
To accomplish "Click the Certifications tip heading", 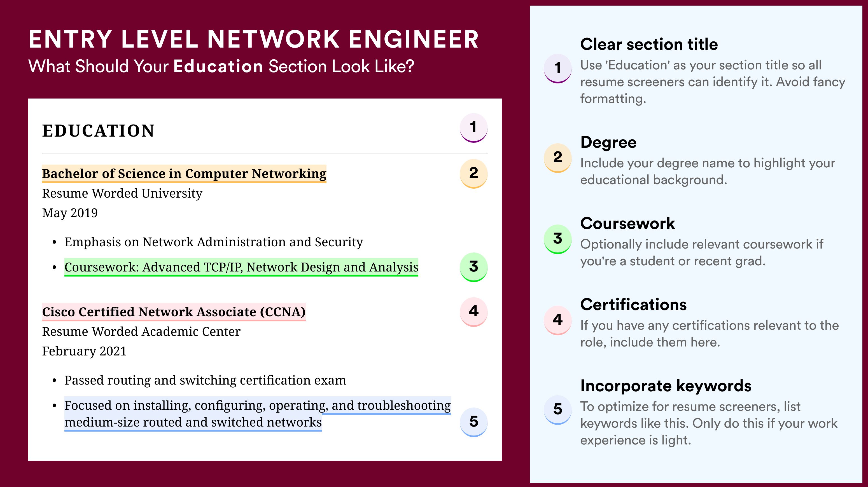I will pos(633,305).
